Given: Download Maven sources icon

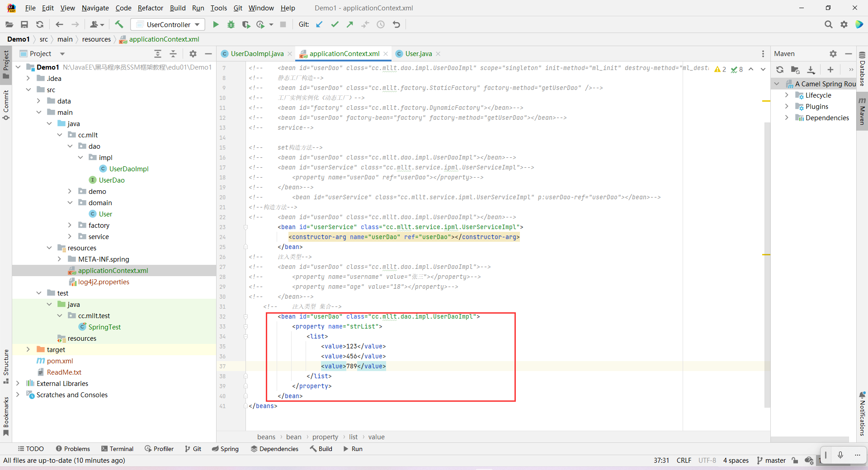Looking at the screenshot, I should coord(811,70).
